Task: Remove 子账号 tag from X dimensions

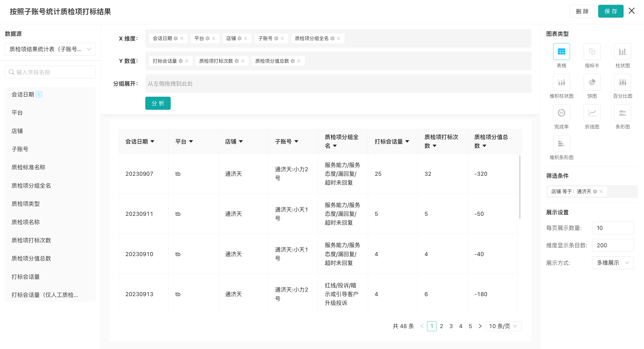Action: click(282, 39)
